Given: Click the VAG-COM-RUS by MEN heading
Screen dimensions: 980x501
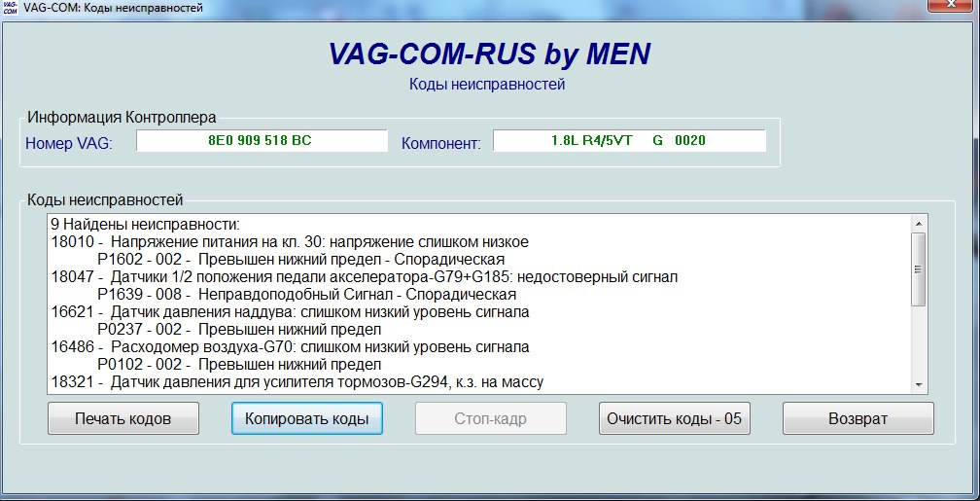Looking at the screenshot, I should coord(489,54).
